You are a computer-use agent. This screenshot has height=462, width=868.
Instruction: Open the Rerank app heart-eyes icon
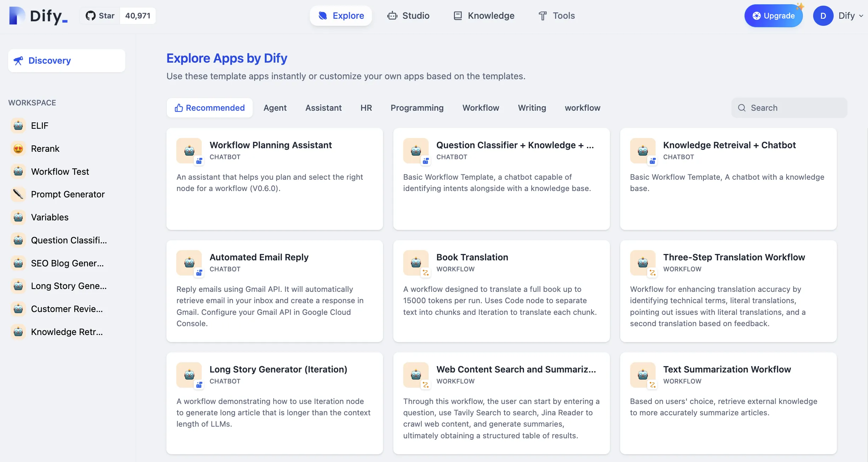click(18, 149)
